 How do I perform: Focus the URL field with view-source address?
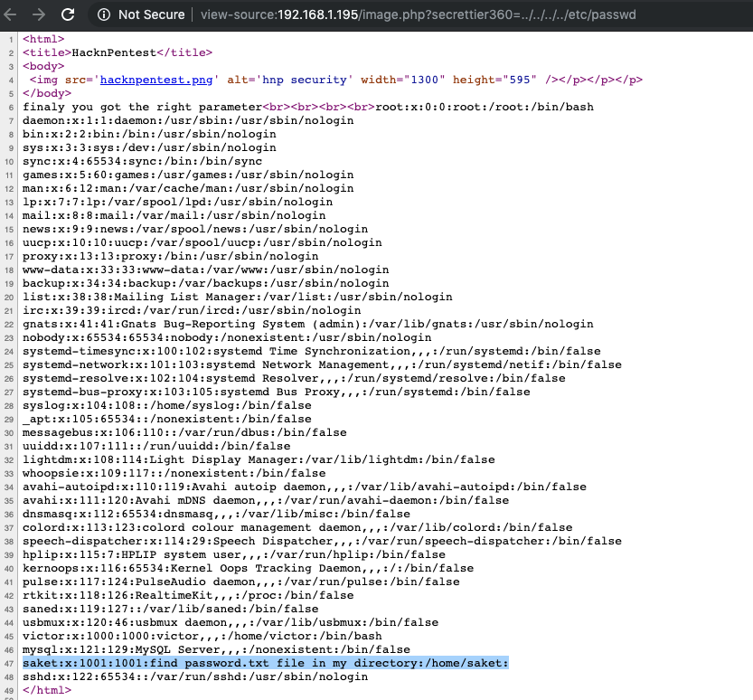point(418,14)
